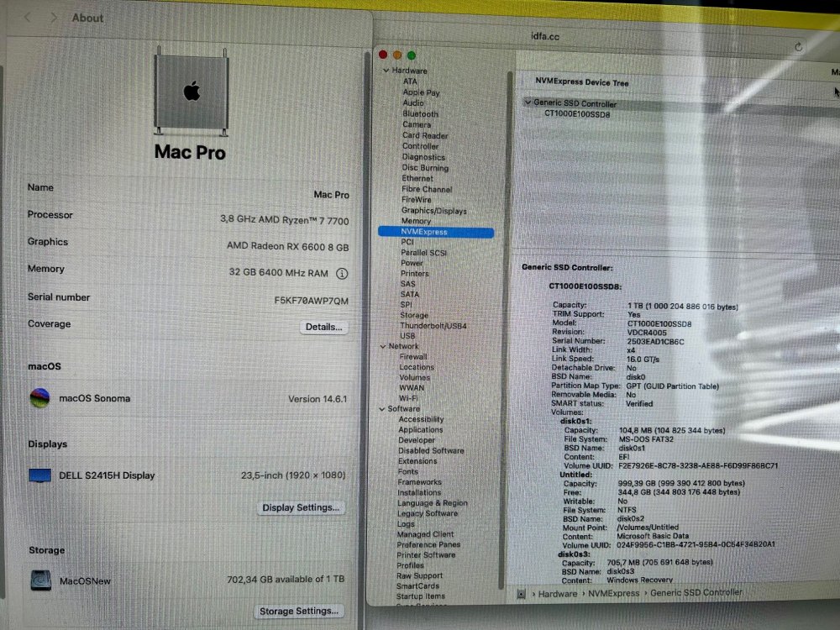The width and height of the screenshot is (840, 630).
Task: Collapse the Hardware section in sidebar
Action: point(386,71)
